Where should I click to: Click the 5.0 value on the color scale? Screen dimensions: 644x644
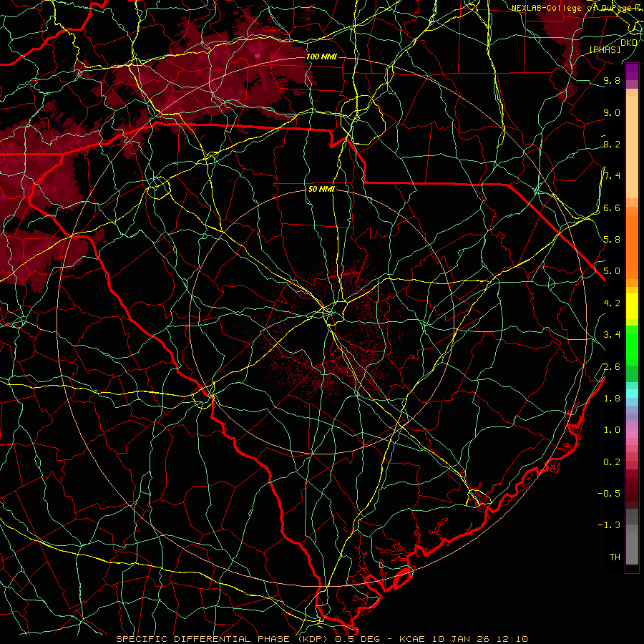[612, 271]
